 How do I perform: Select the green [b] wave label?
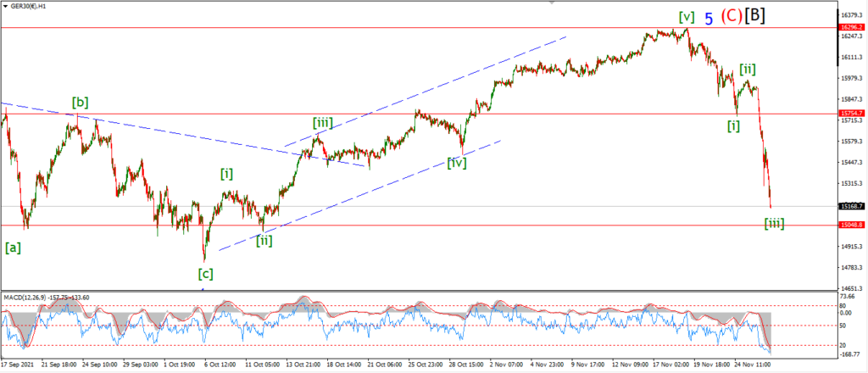80,102
